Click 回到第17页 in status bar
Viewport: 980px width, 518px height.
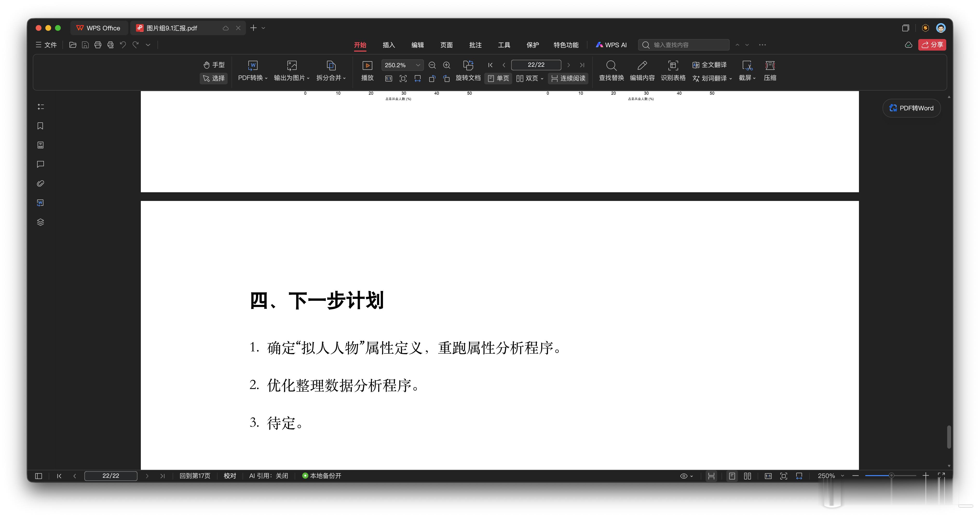(x=195, y=476)
